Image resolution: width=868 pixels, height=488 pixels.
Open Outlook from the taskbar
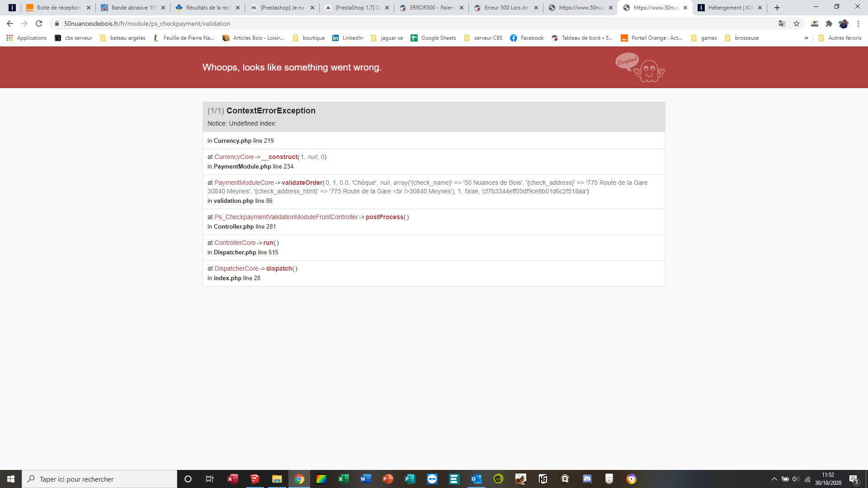coord(476,479)
